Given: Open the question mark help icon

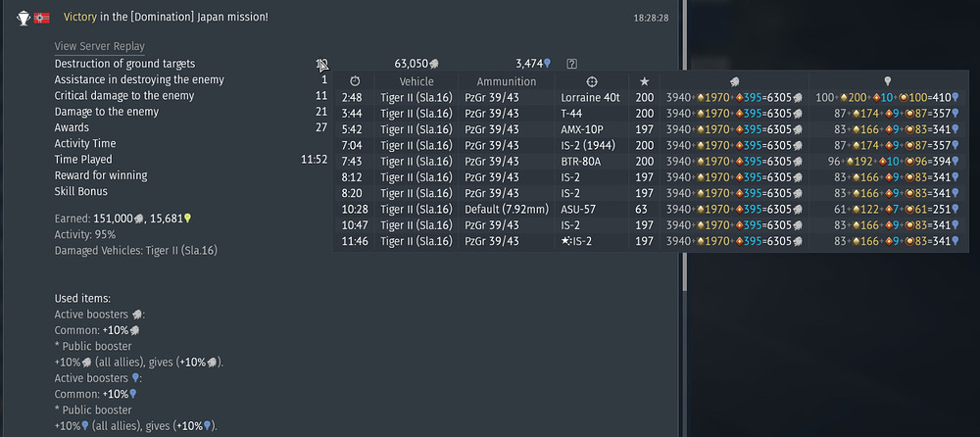Looking at the screenshot, I should (x=572, y=64).
